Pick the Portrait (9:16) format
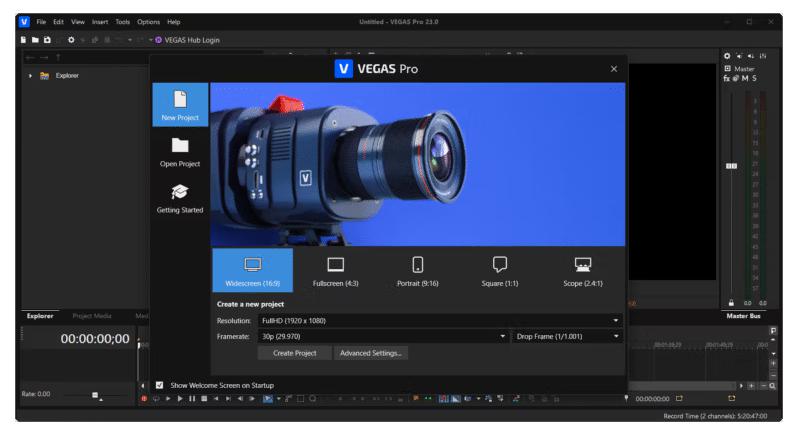Image resolution: width=798 pixels, height=430 pixels. [x=418, y=270]
